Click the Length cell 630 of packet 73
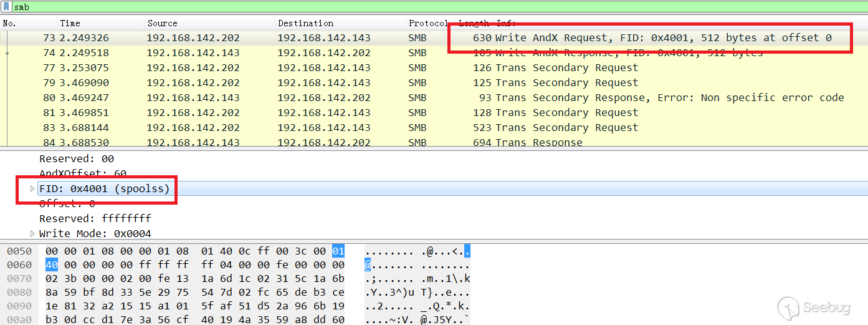 point(482,38)
